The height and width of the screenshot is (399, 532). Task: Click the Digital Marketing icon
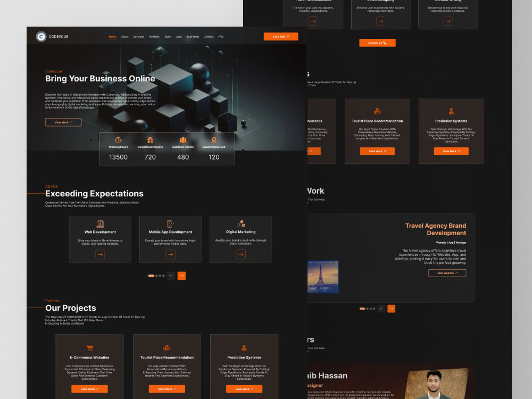(x=241, y=223)
